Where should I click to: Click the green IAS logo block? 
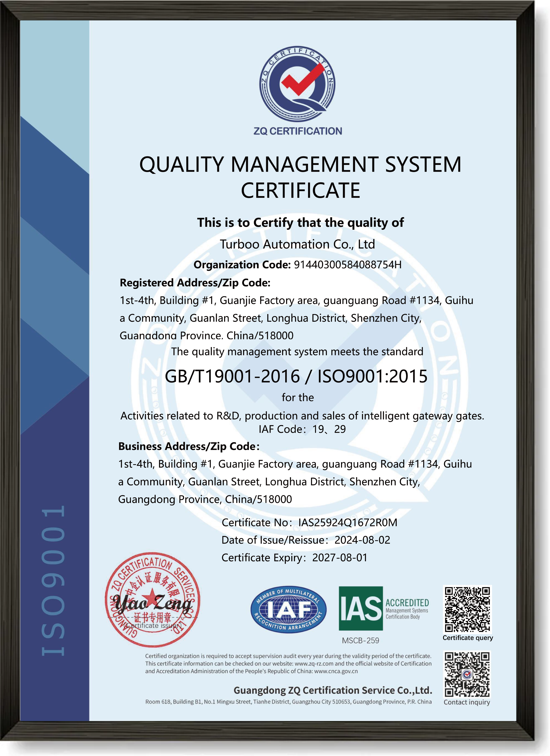pos(361,608)
